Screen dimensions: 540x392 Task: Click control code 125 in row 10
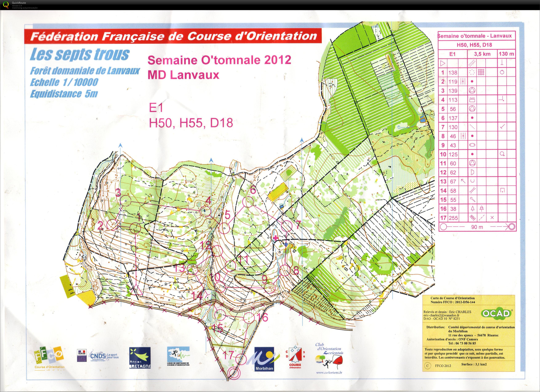tap(453, 154)
